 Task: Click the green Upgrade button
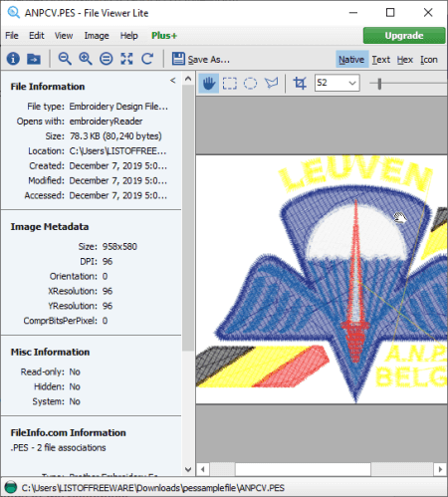(x=404, y=36)
